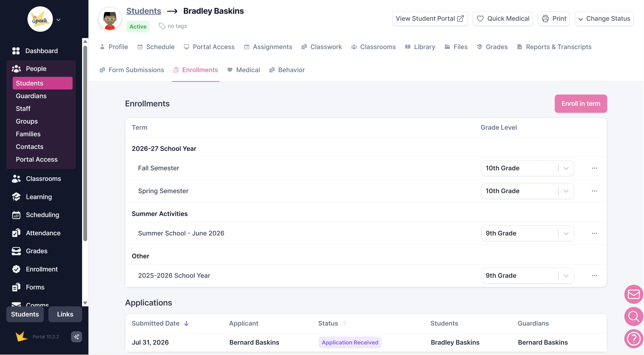Image resolution: width=644 pixels, height=355 pixels.
Task: Open Spring Semester grade level dropdown
Action: (527, 191)
